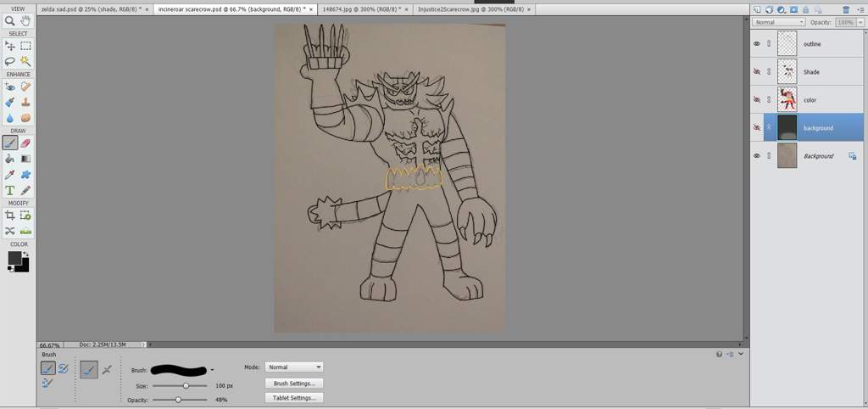Switch to Injustice2Scarecrow.jpg tab
The width and height of the screenshot is (868, 409).
pyautogui.click(x=469, y=9)
